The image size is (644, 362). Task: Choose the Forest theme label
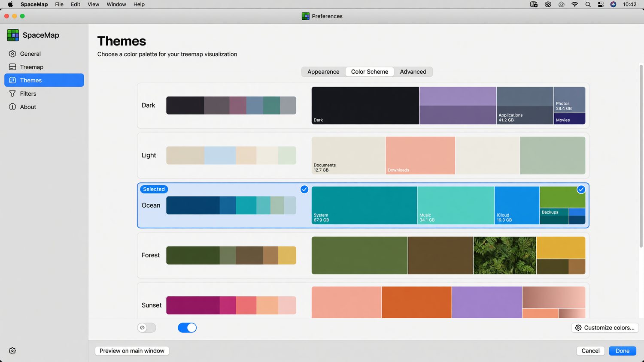[151, 255]
